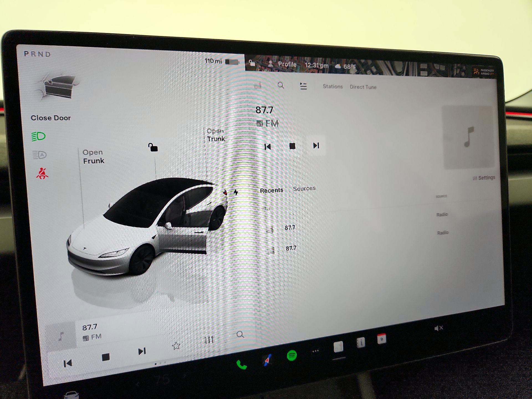Skip to next station in main player
Viewport: 532px width, 399px height.
pyautogui.click(x=316, y=146)
